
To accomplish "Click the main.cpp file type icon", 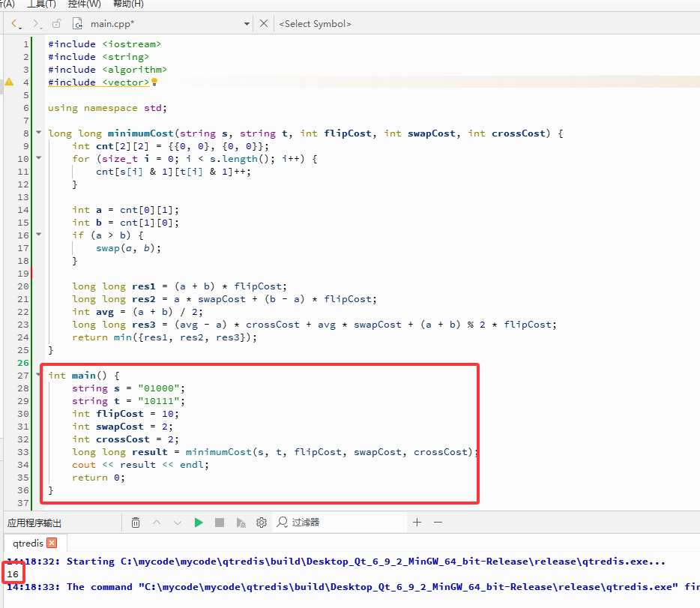I will pyautogui.click(x=77, y=24).
